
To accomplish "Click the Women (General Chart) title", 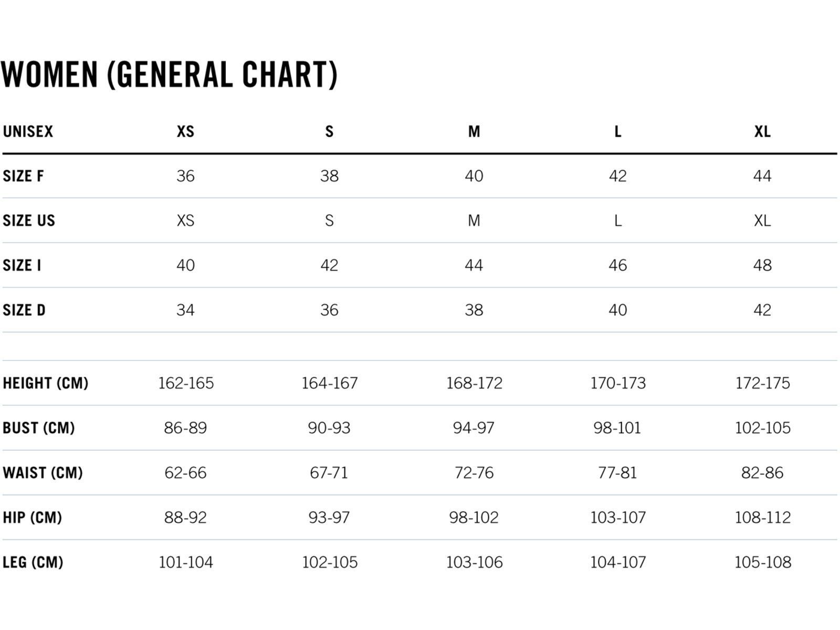I will (169, 75).
